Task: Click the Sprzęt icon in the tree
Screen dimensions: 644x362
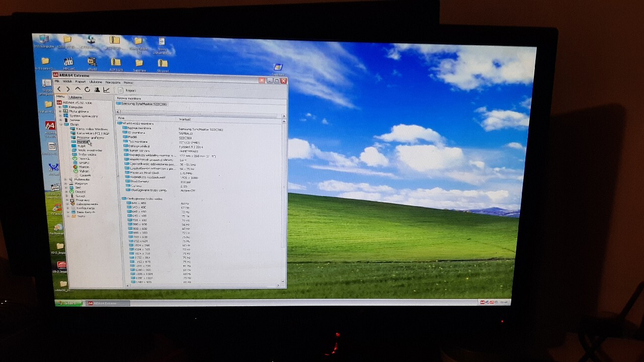Action: [72, 196]
